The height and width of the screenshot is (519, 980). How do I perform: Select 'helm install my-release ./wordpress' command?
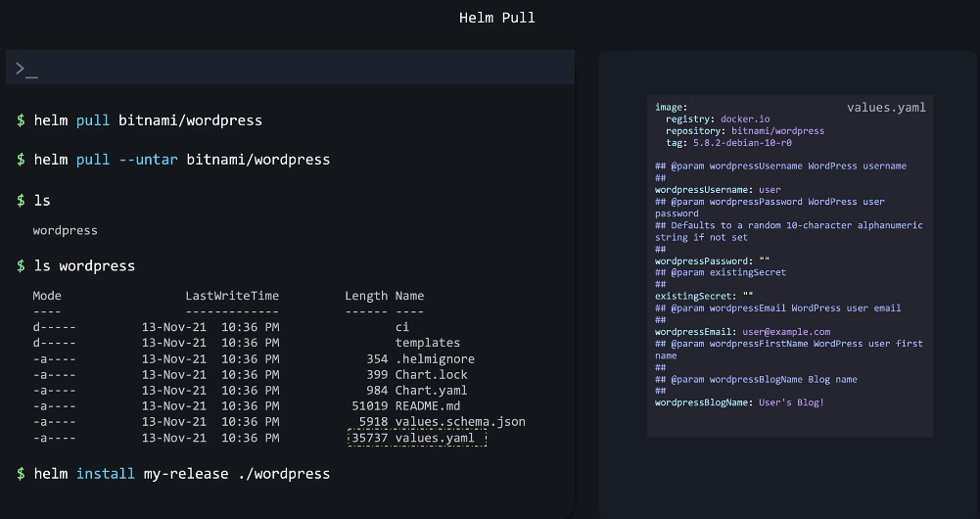pyautogui.click(x=173, y=473)
